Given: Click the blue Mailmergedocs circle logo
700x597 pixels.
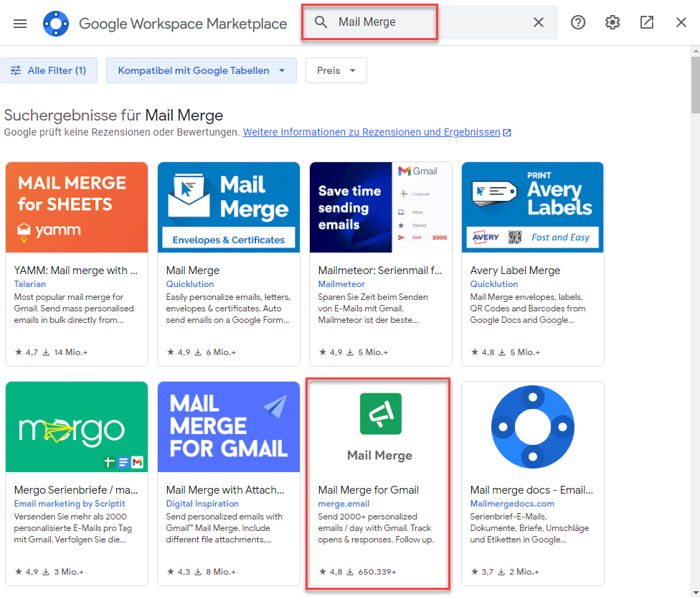Looking at the screenshot, I should pos(533,428).
